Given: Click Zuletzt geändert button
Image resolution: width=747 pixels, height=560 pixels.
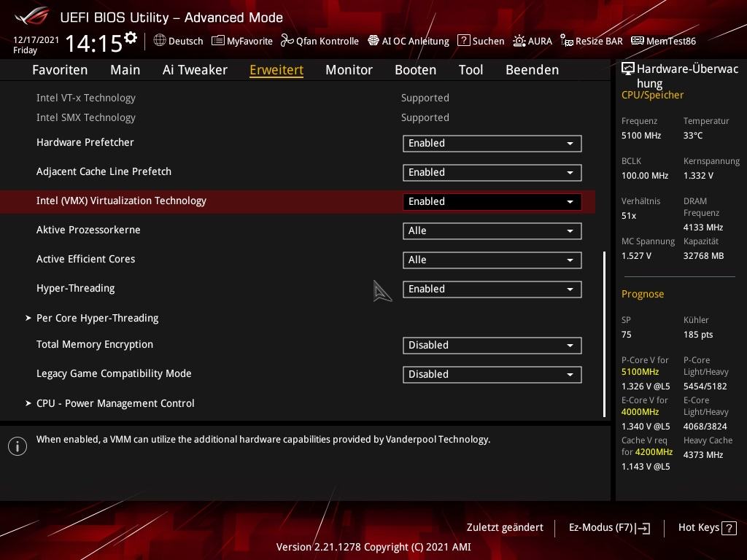Looking at the screenshot, I should pos(505,528).
